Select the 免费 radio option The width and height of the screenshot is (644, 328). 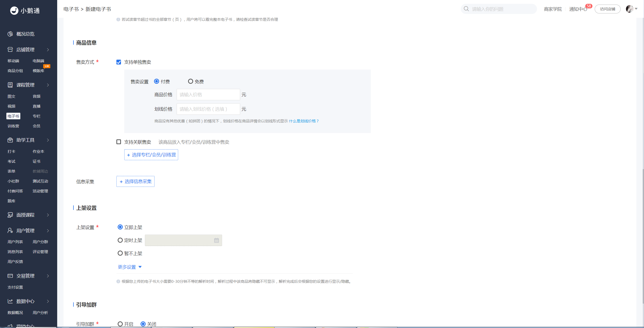tap(190, 81)
